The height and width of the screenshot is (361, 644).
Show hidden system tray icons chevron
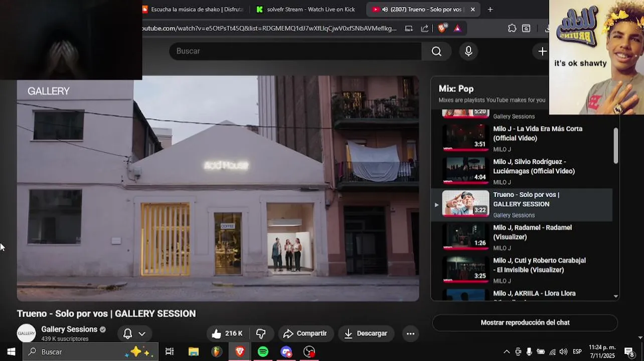pos(507,351)
